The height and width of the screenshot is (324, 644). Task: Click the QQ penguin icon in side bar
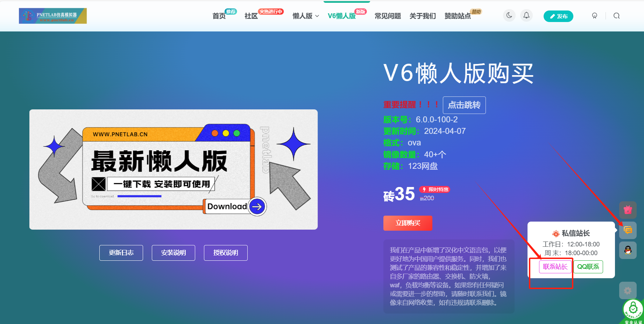628,250
